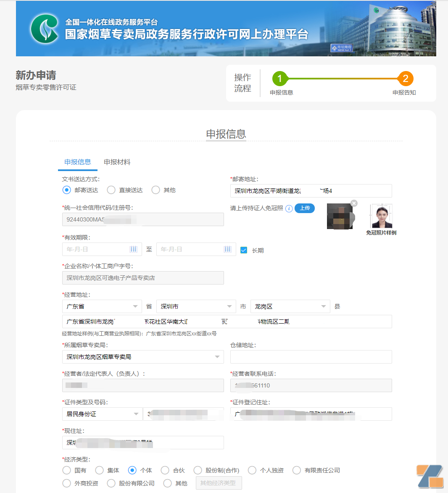Select the 直接送达 delivery option

click(111, 190)
